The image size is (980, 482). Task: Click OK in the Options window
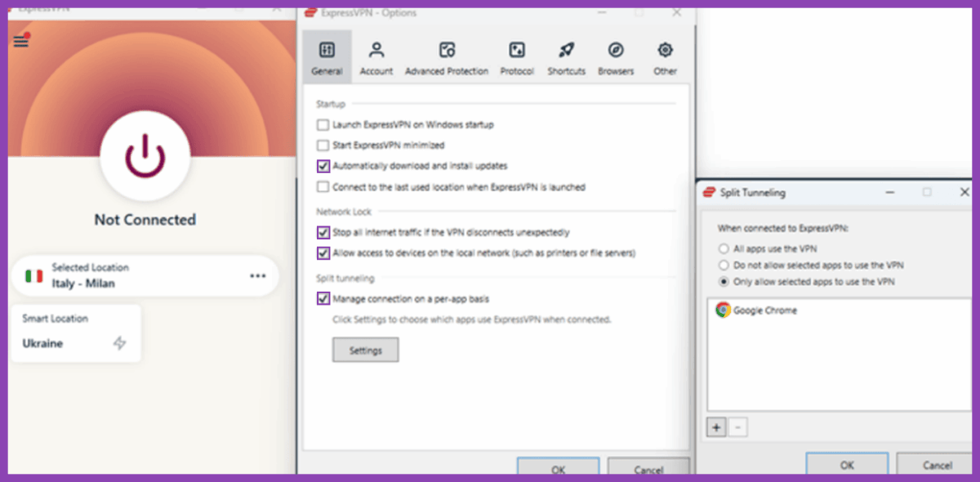pos(559,467)
